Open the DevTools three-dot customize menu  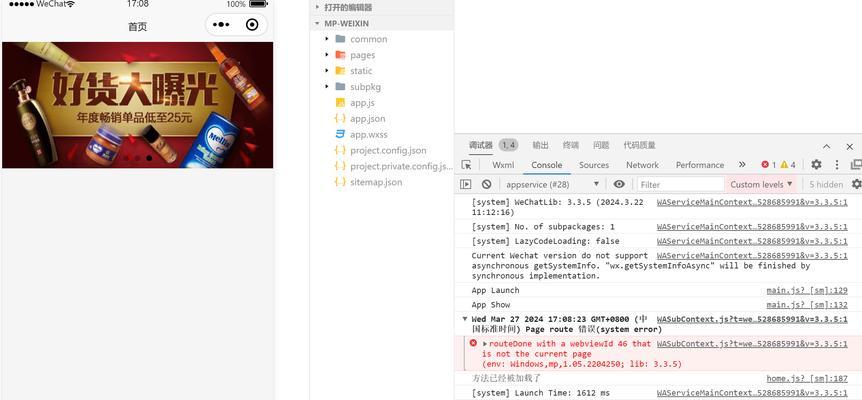(837, 165)
